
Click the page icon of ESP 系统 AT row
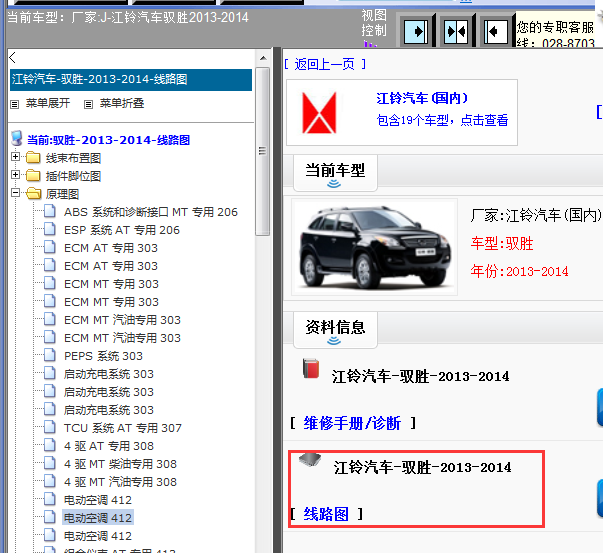(x=50, y=229)
